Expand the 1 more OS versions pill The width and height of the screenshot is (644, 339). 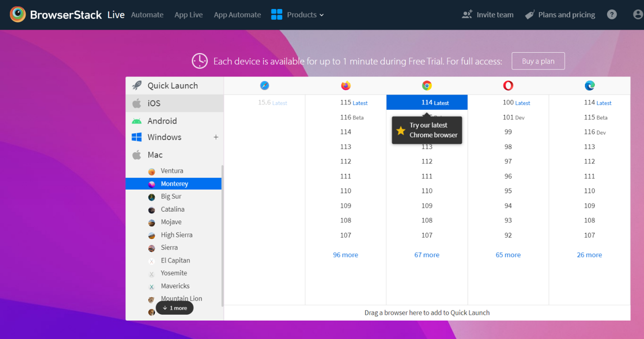[174, 308]
